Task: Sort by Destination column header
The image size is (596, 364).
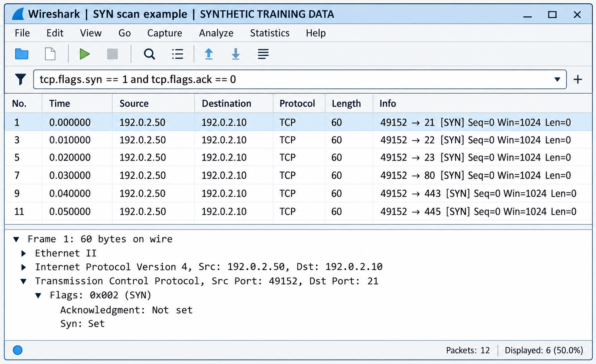Action: pos(234,103)
